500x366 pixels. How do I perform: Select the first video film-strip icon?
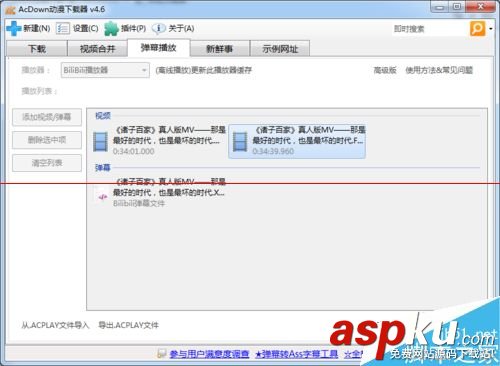100,141
